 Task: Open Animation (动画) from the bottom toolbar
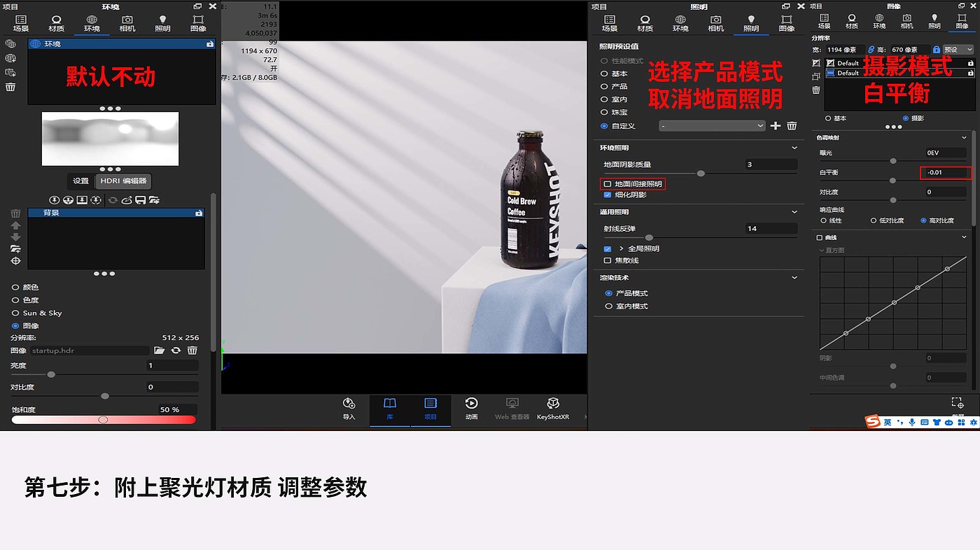472,409
